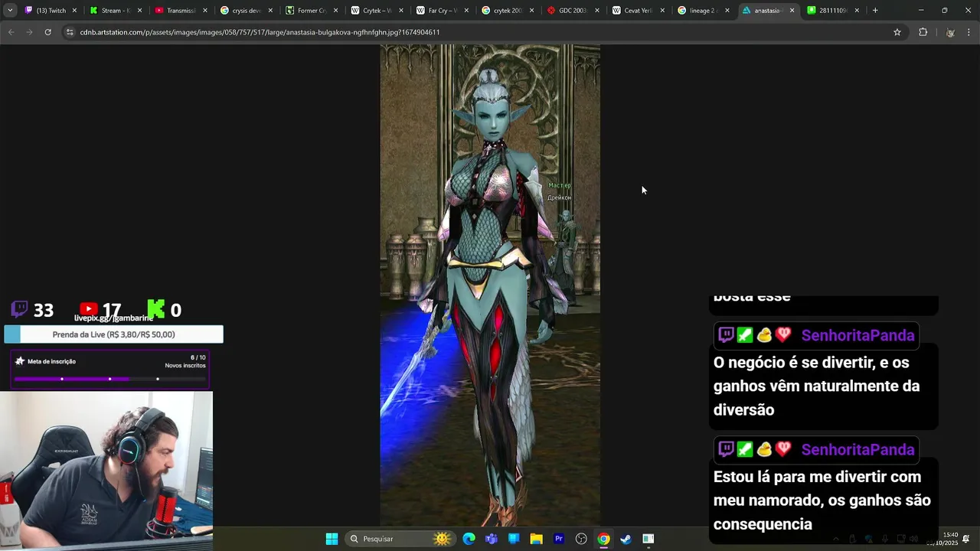The height and width of the screenshot is (551, 980).
Task: Open Microsoft Store from the taskbar
Action: (x=514, y=539)
